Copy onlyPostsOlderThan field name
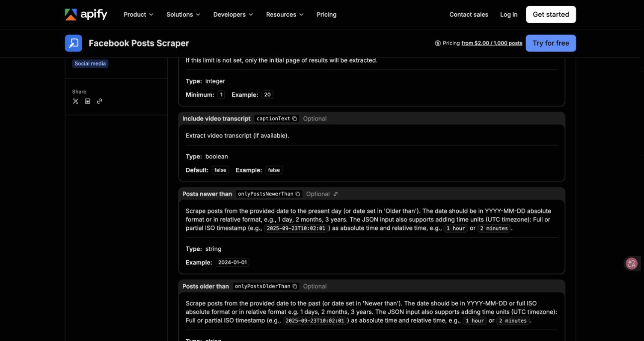Screen dimensions: 644x341 pos(295,286)
